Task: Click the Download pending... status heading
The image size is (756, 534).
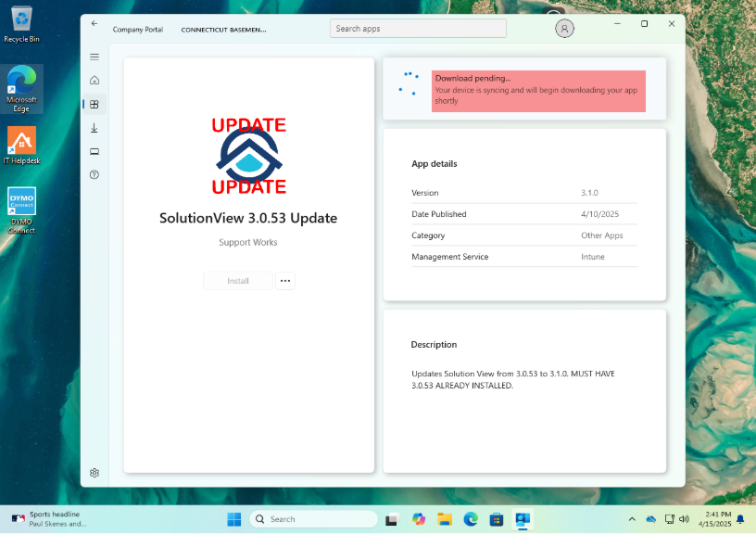Action: [x=473, y=78]
